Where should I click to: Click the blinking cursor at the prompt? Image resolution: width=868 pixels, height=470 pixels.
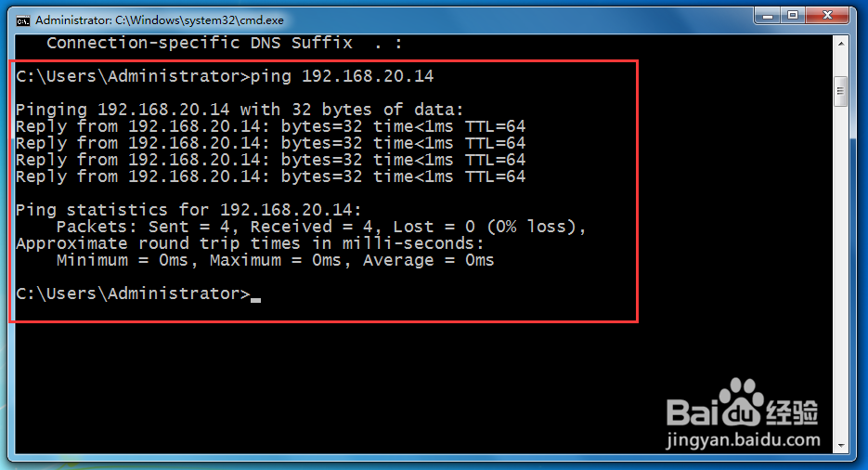(256, 299)
